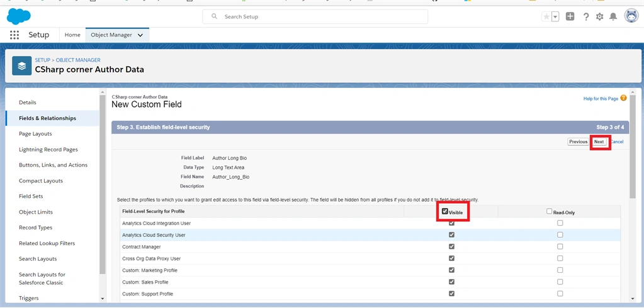
Task: Open Record Types in sidebar
Action: pos(35,228)
